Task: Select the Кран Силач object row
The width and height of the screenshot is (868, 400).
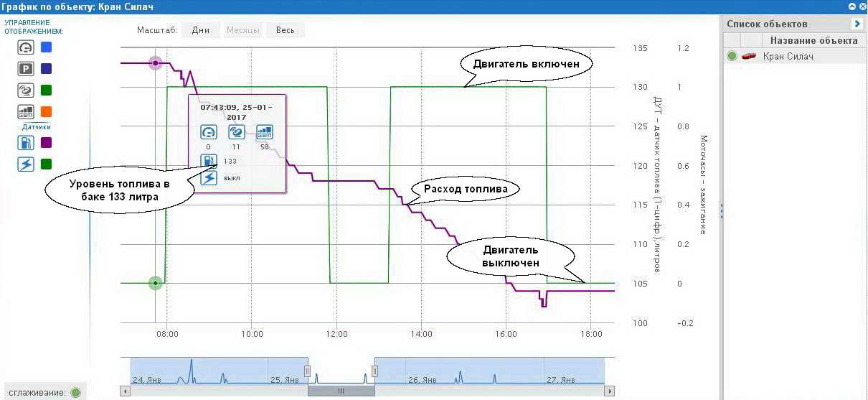Action: tap(795, 56)
